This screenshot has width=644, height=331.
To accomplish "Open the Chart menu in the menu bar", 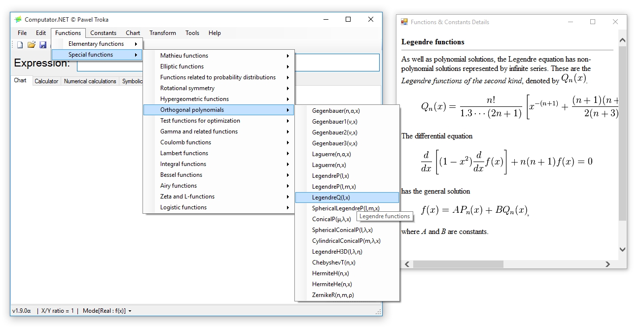I will (133, 33).
